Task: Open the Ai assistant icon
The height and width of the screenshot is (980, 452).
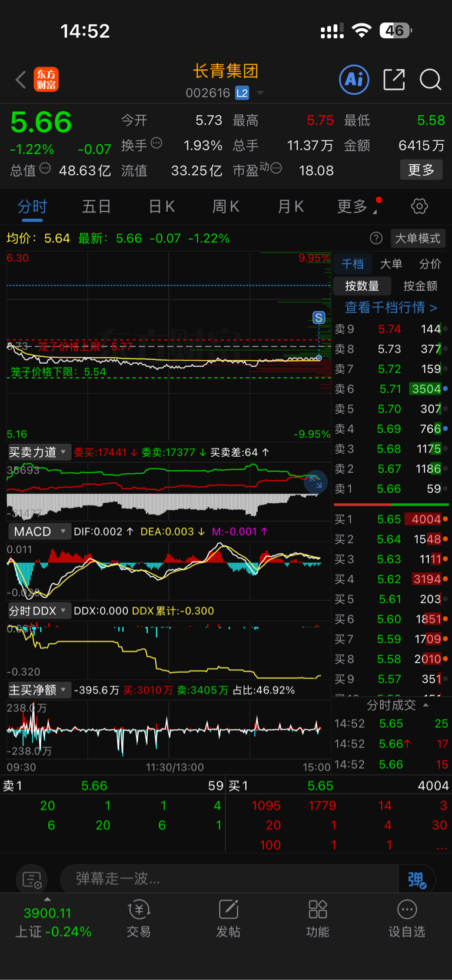Action: pyautogui.click(x=354, y=79)
